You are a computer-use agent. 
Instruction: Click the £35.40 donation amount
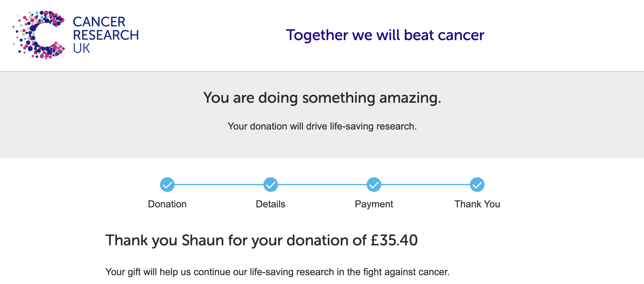[x=394, y=240]
